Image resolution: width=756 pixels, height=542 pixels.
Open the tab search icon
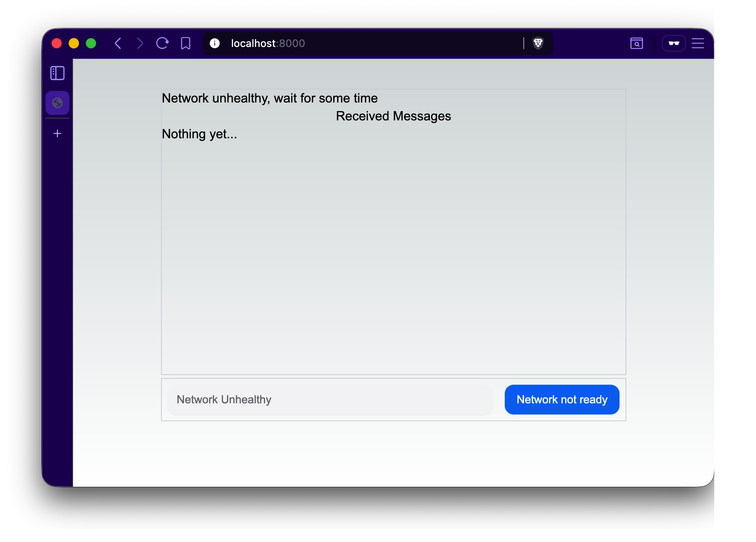point(636,43)
